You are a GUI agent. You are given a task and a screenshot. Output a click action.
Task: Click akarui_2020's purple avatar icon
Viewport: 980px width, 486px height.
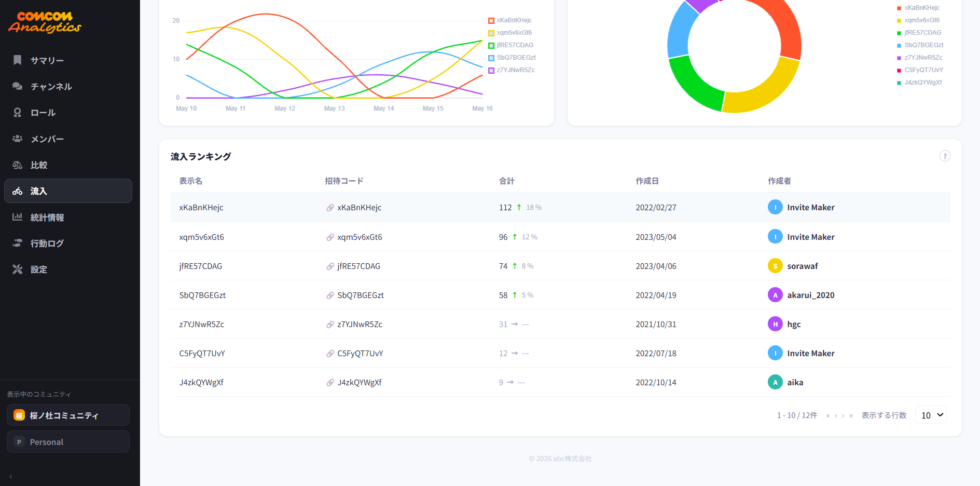[x=775, y=295]
